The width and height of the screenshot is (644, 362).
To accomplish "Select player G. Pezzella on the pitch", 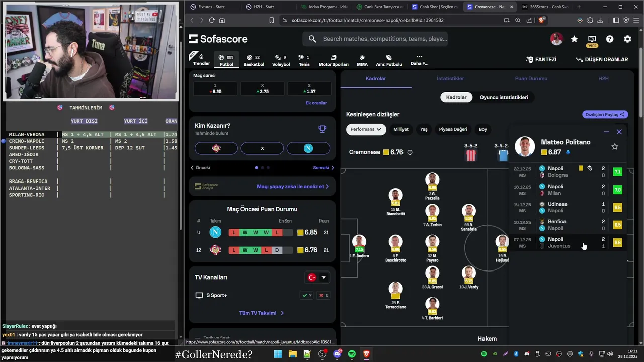I will pyautogui.click(x=432, y=187).
